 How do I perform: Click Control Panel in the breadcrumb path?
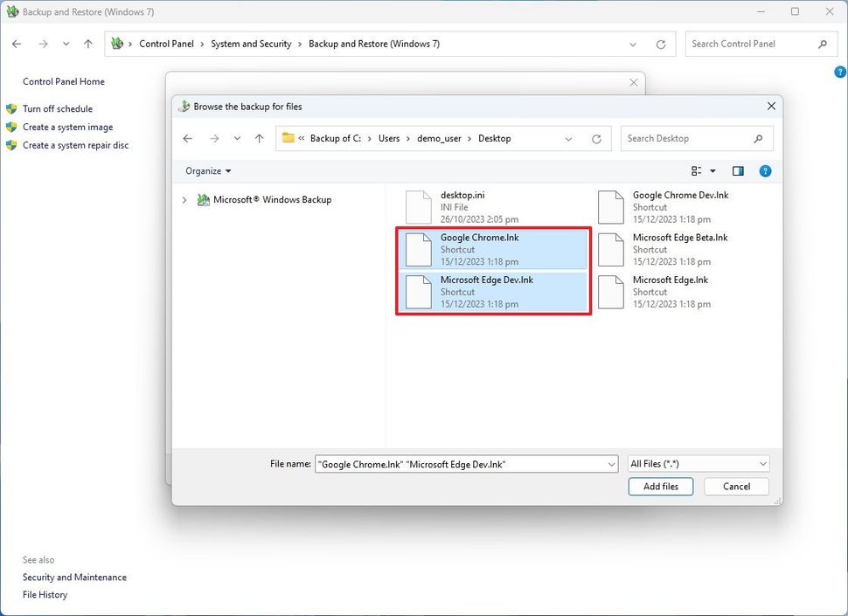click(x=166, y=43)
